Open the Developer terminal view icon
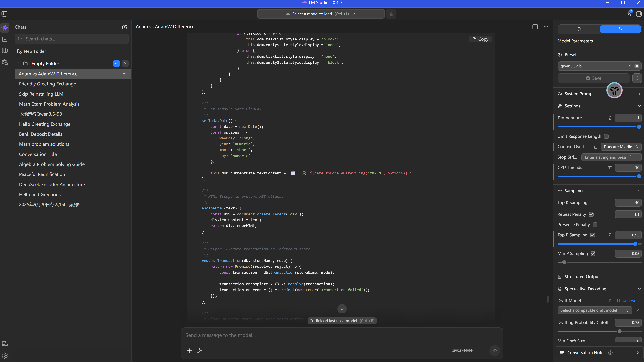The width and height of the screenshot is (644, 362). (5, 39)
